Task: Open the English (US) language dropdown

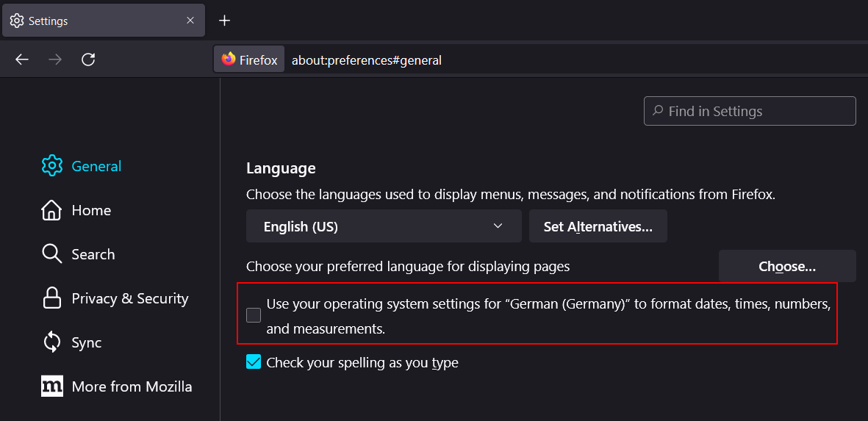Action: (384, 226)
